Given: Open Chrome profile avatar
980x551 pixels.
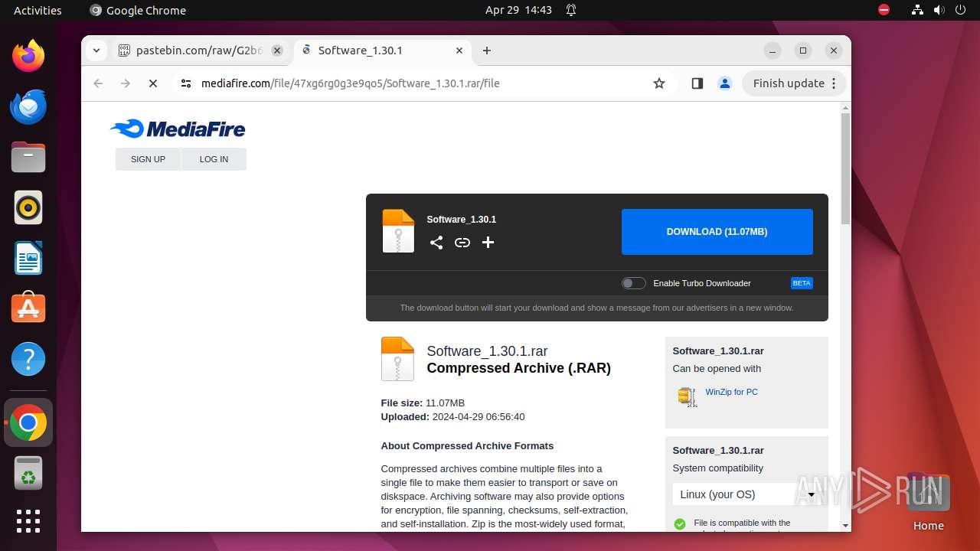Looking at the screenshot, I should click(x=725, y=83).
